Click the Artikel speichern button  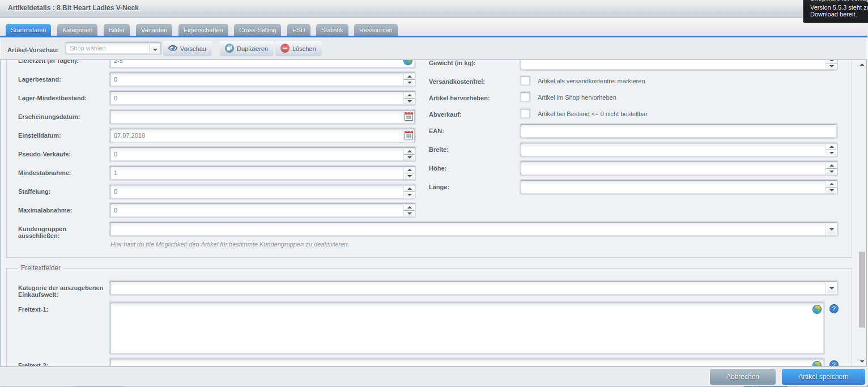coord(823,377)
